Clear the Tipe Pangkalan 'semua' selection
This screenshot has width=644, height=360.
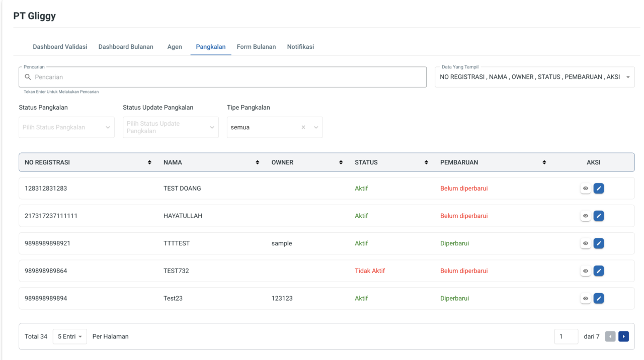303,128
